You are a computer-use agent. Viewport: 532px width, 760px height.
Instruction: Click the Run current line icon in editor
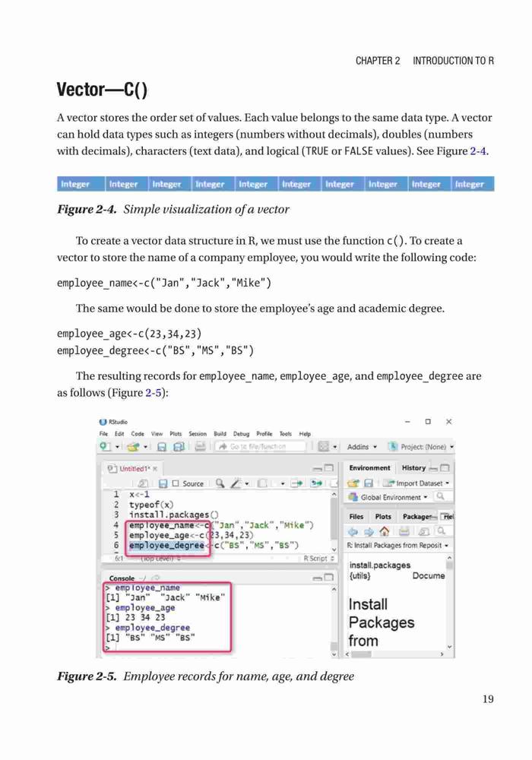coord(296,483)
